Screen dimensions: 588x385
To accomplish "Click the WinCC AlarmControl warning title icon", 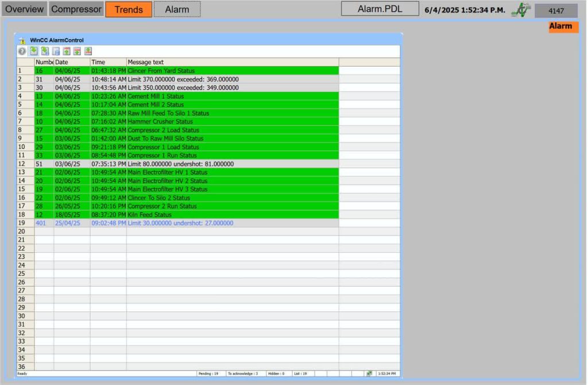I will pos(22,40).
